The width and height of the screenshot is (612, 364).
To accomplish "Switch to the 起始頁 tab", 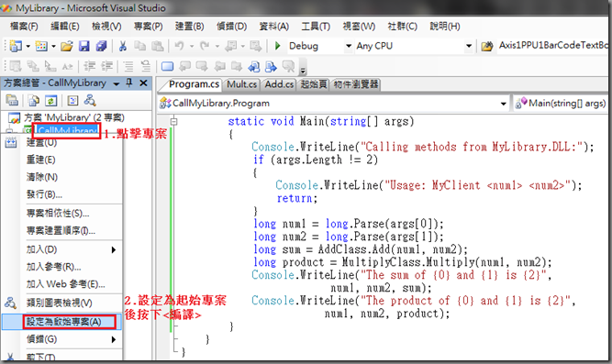I will (x=314, y=84).
